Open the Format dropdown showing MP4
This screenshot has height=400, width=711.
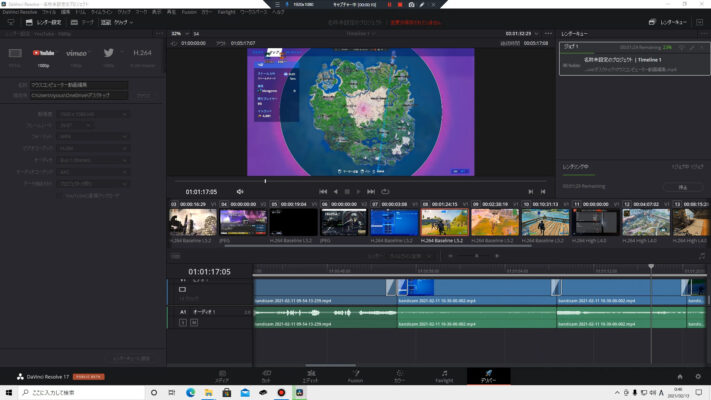93,137
